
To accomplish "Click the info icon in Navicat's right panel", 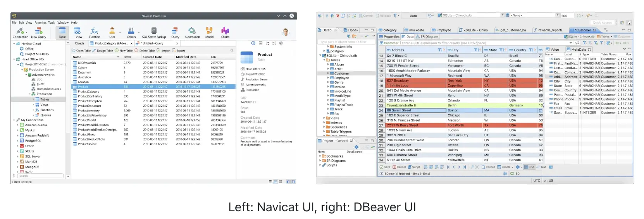I will (253, 43).
